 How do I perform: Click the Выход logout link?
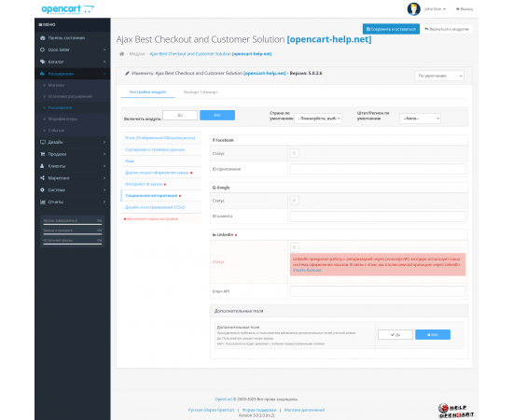pos(464,9)
